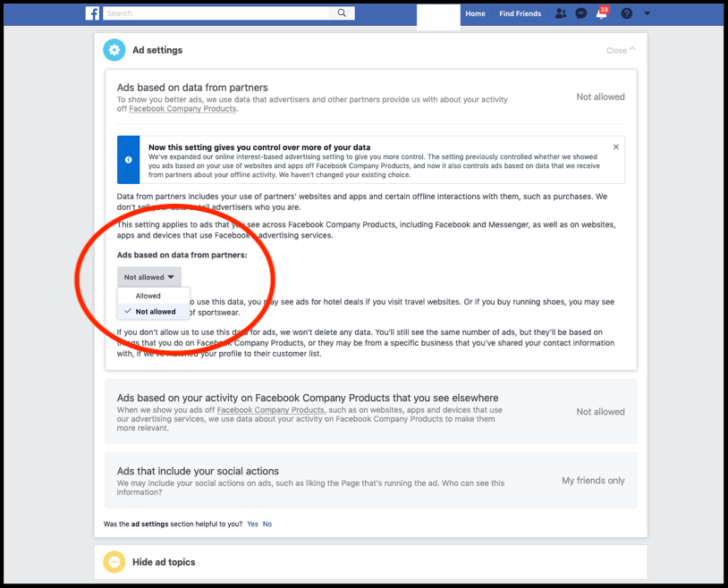Click the Ad settings gear icon
The width and height of the screenshot is (728, 588).
click(114, 50)
